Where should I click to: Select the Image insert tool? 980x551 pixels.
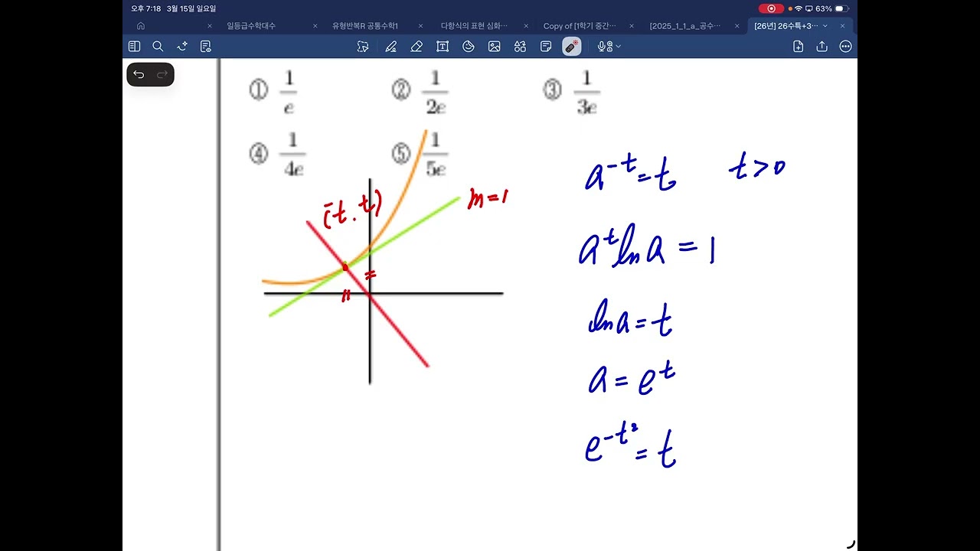point(495,47)
